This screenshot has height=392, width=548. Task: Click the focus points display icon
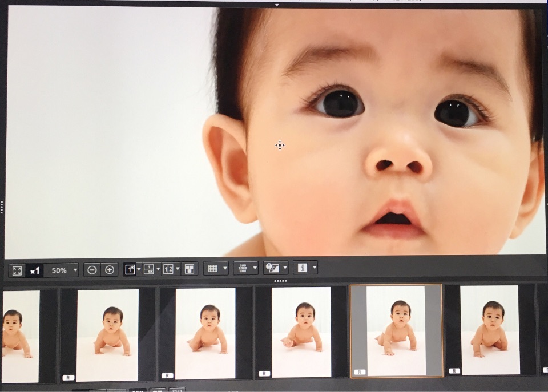coord(243,268)
